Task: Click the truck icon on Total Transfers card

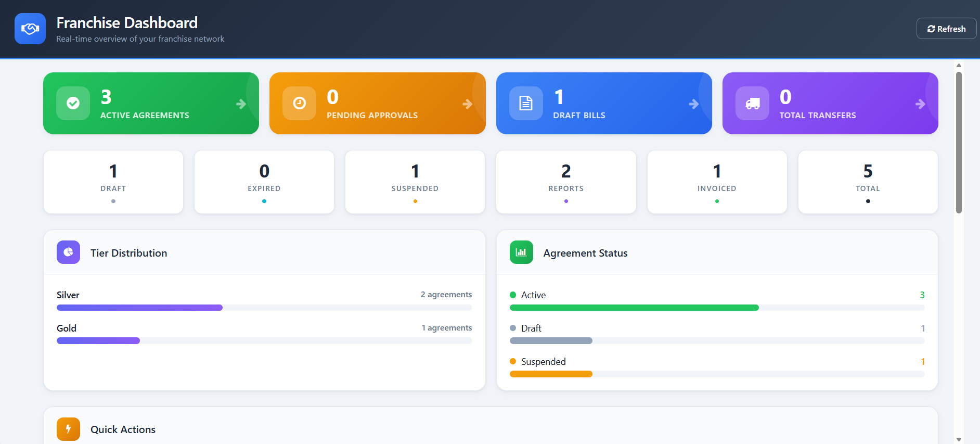Action: (752, 103)
